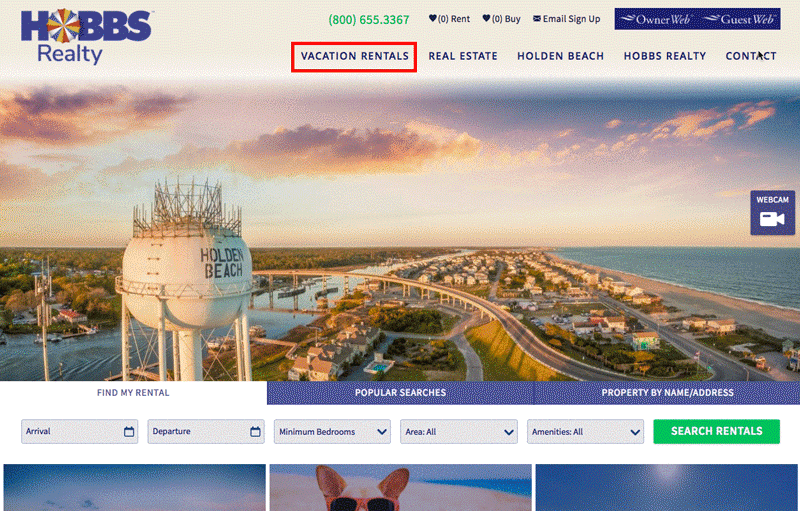Open the blue sky thumbnail below Find My Rental

[x=135, y=488]
